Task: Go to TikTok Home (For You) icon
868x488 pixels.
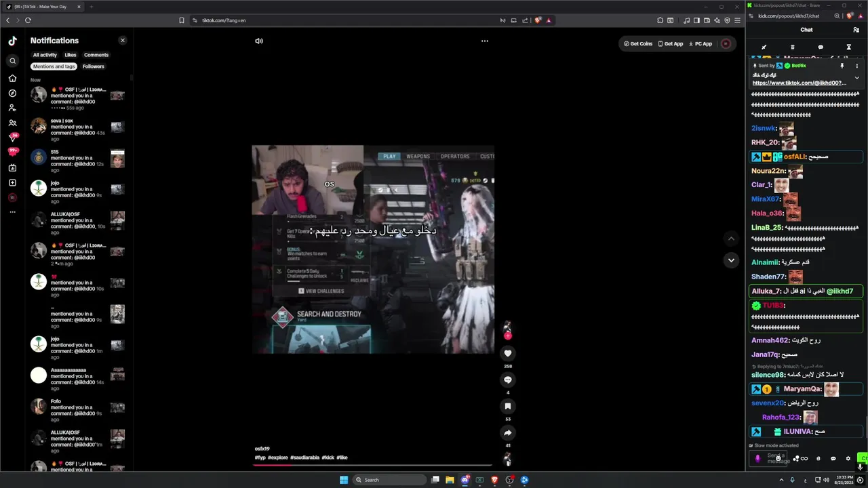Action: coord(12,78)
